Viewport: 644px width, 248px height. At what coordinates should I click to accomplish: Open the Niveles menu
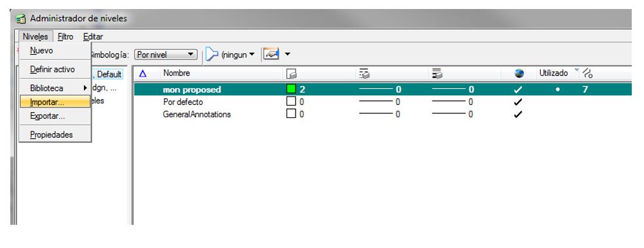coord(35,37)
